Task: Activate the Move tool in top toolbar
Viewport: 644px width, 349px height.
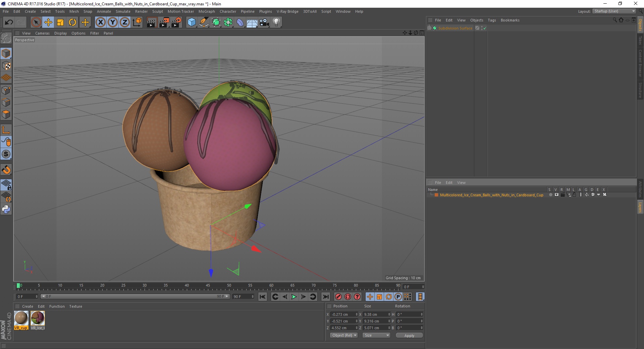Action: click(48, 22)
